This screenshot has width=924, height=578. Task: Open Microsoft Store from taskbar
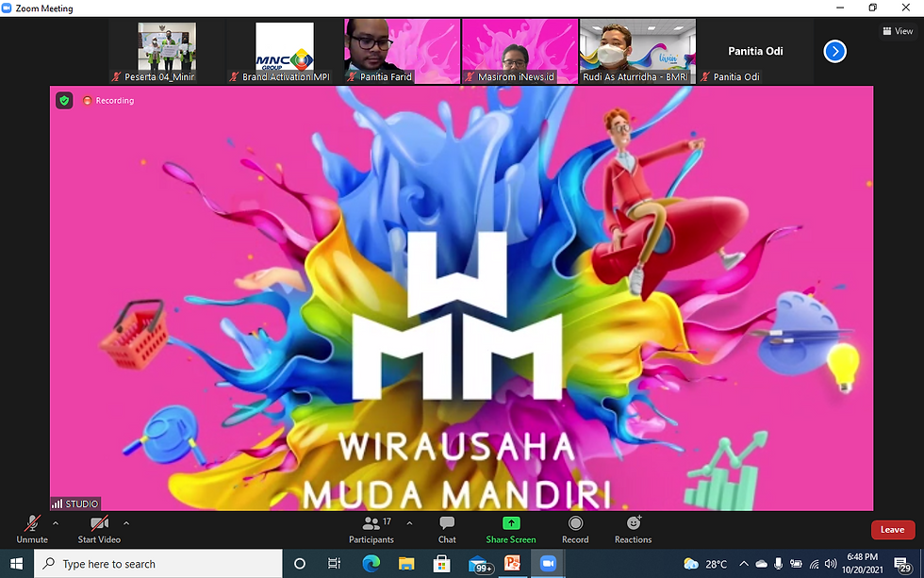point(441,564)
